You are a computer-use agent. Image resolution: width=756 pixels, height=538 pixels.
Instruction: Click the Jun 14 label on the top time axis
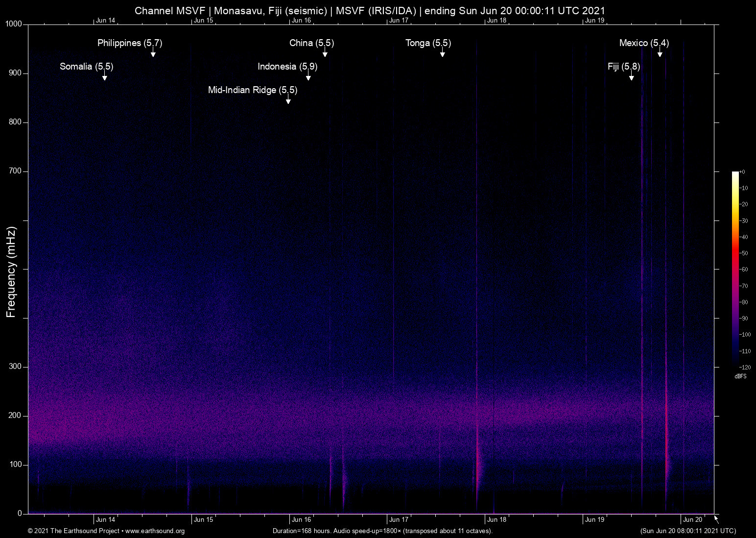click(105, 20)
